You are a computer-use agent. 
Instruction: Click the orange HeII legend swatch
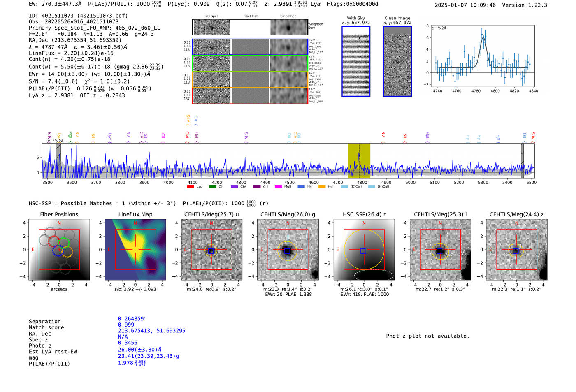click(322, 186)
